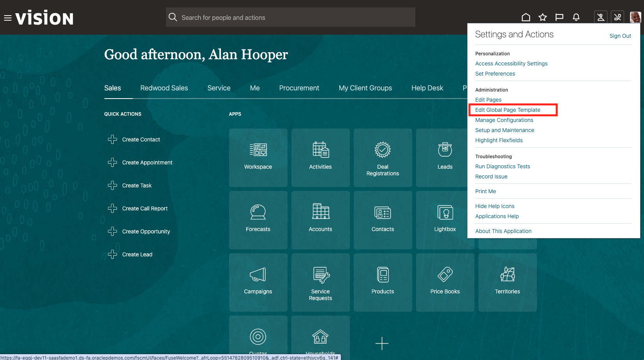Open the Service Requests app
Viewport: 644px width, 360px height.
click(x=320, y=282)
